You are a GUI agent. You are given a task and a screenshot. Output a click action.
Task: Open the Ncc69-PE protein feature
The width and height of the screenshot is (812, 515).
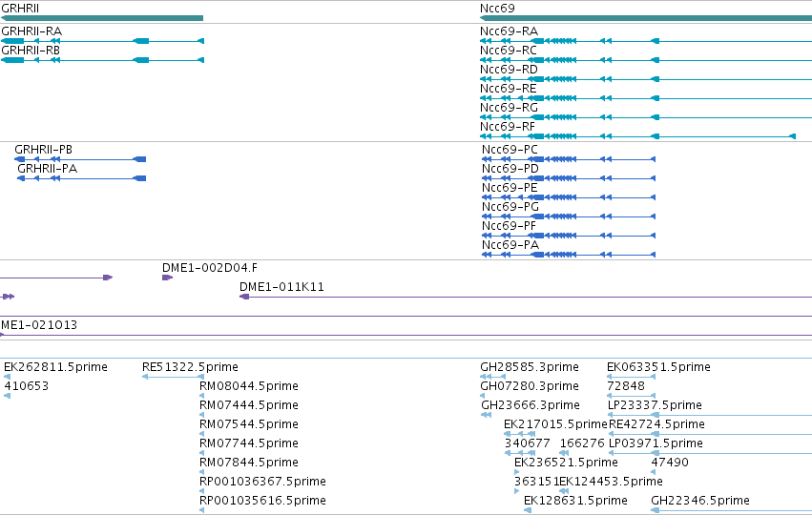510,188
